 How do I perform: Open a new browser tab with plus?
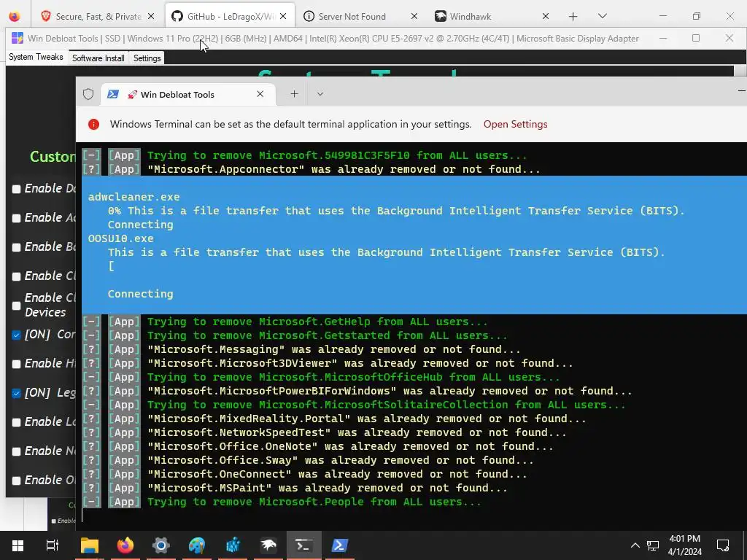tap(573, 16)
